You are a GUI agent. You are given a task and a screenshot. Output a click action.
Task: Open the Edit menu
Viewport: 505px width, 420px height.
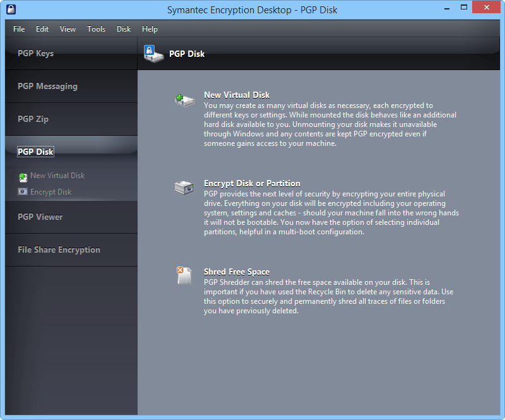pos(42,29)
